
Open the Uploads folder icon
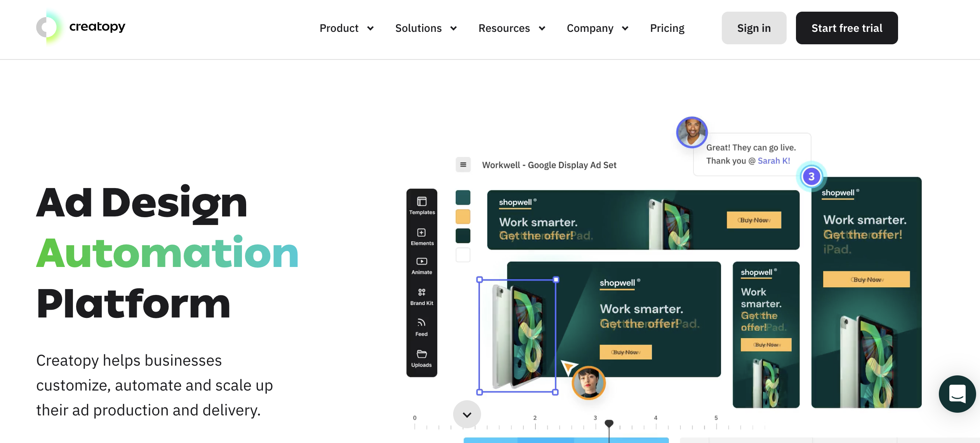422,359
